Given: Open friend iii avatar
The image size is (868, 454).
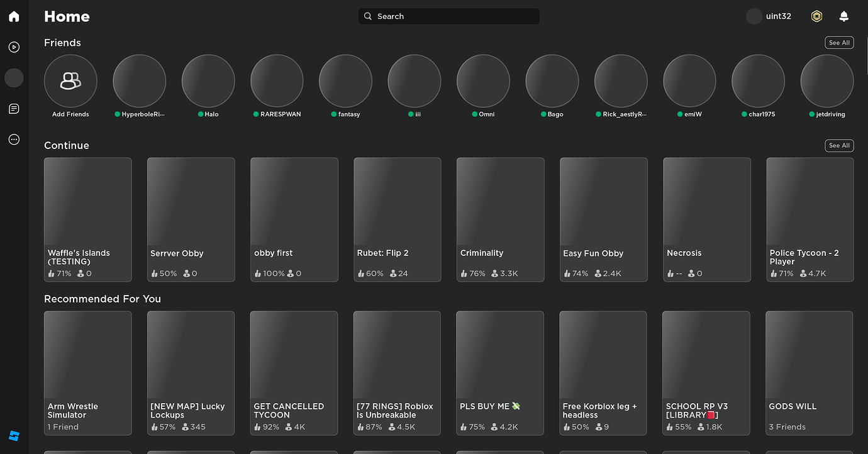Looking at the screenshot, I should pyautogui.click(x=415, y=81).
